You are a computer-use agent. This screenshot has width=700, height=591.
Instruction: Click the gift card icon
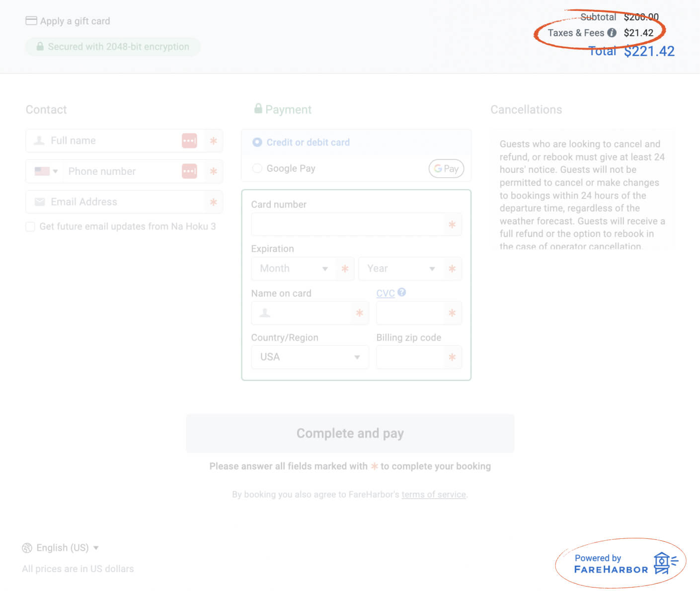[x=31, y=21]
